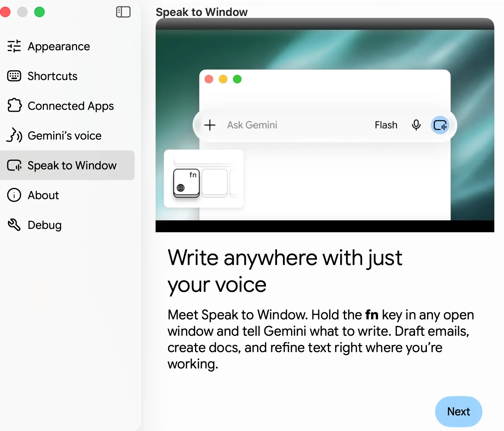Click the Next button
This screenshot has width=504, height=431.
coord(459,411)
